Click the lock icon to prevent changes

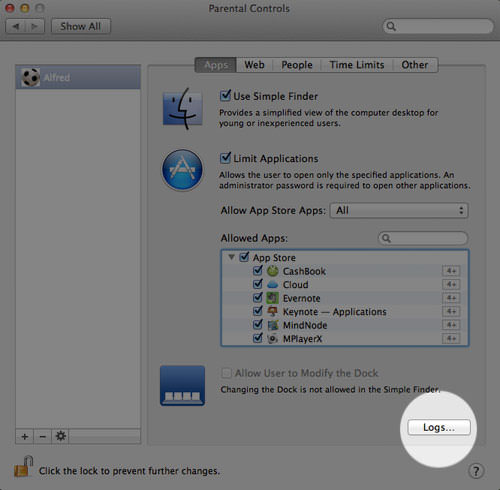coord(24,466)
